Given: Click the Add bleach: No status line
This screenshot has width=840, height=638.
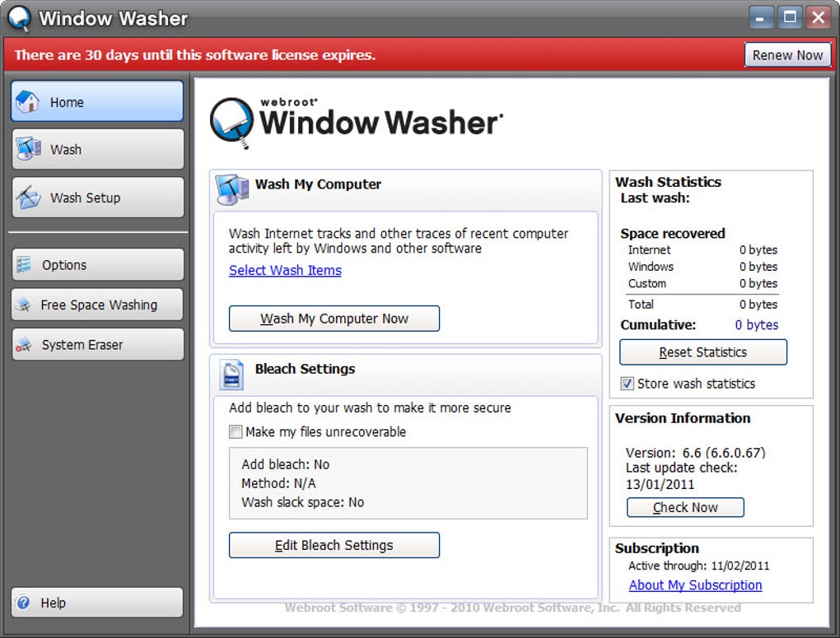Looking at the screenshot, I should pos(285,464).
